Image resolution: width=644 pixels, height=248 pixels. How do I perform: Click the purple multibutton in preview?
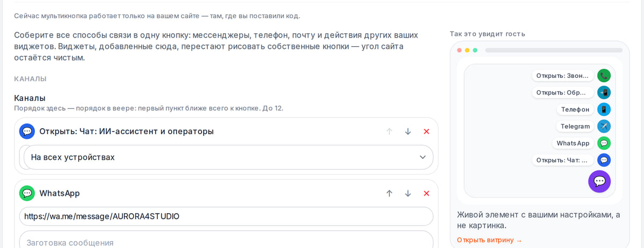pyautogui.click(x=599, y=181)
